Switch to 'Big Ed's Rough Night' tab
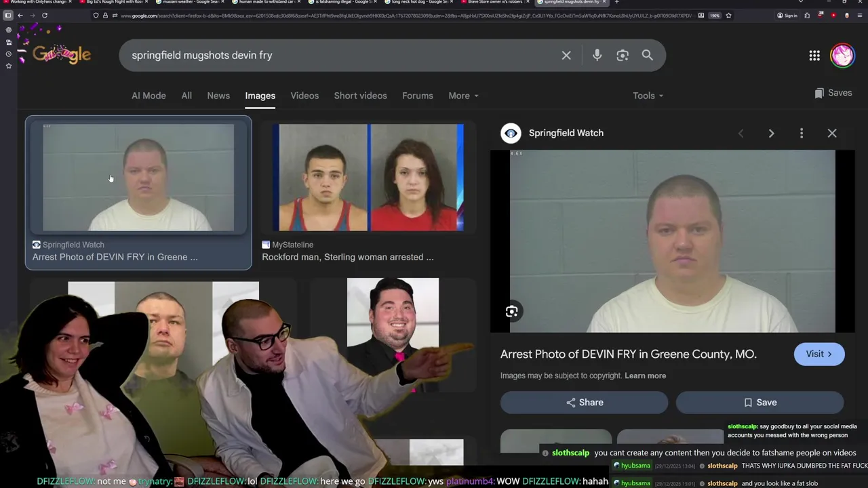The width and height of the screenshot is (868, 488). [x=113, y=2]
